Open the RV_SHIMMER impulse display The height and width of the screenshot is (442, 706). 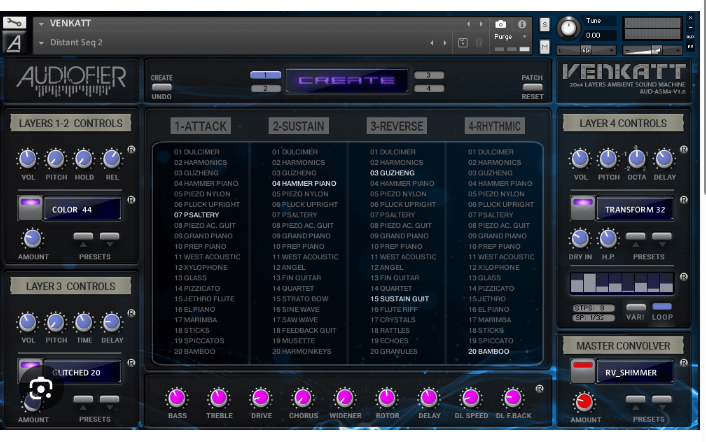[x=635, y=372]
